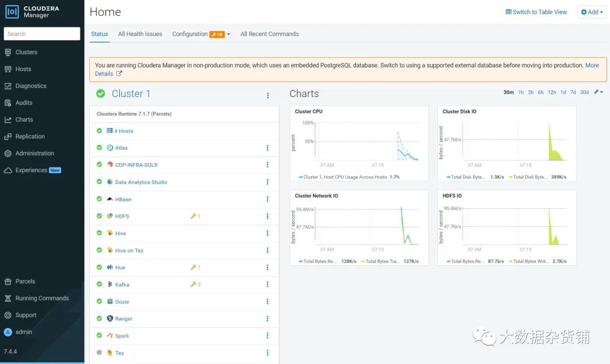Open the CDP-INFRA-SOLR actions menu

coord(267,165)
